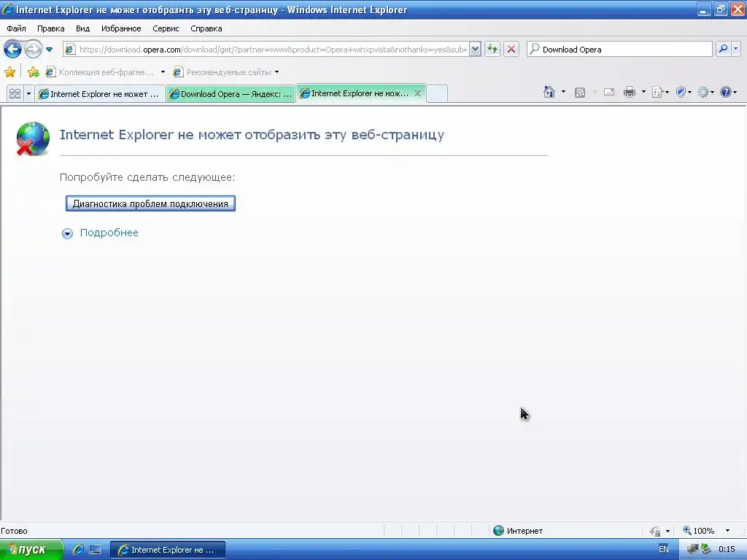Viewport: 747px width, 560px height.
Task: Click Интернет security zone in status bar
Action: pyautogui.click(x=519, y=531)
